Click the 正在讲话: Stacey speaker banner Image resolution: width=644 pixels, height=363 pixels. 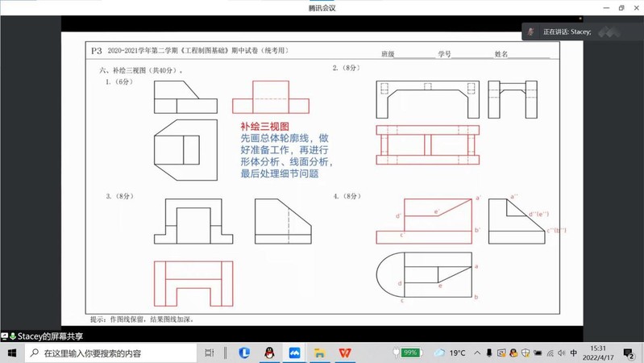click(x=567, y=32)
